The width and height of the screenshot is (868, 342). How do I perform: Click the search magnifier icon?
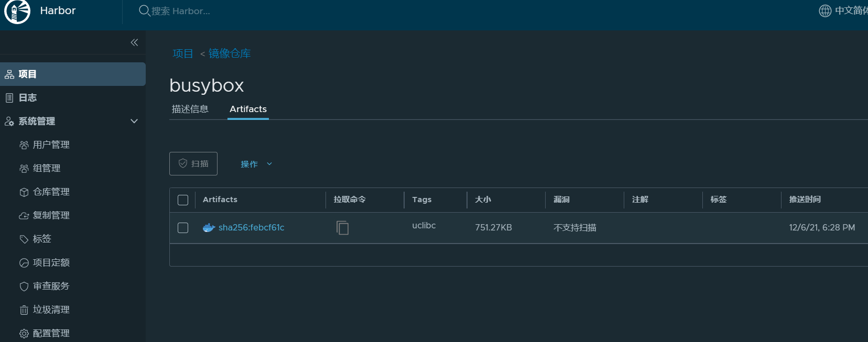click(144, 10)
